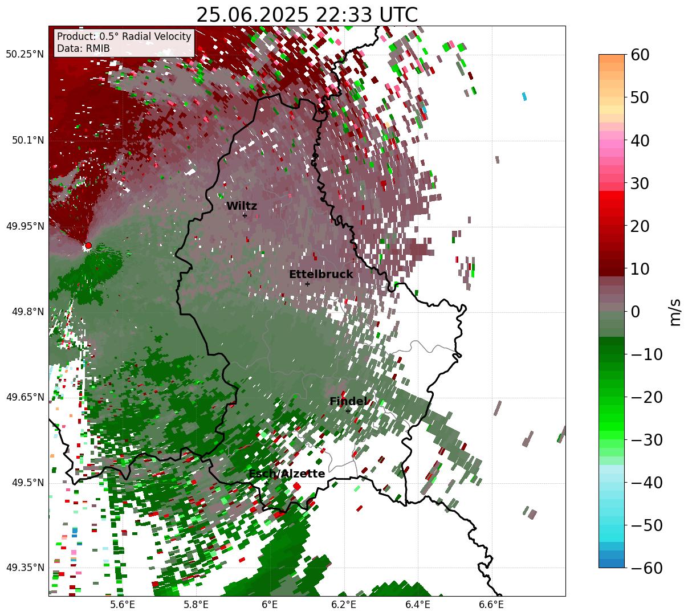Select the Esch/Alzette city label
Screen dimensions: 688x616
287,474
